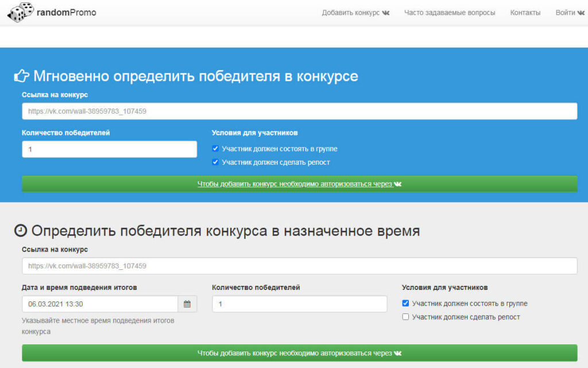The image size is (588, 368).
Task: Open Часто задаваемые вопросы page
Action: [449, 13]
